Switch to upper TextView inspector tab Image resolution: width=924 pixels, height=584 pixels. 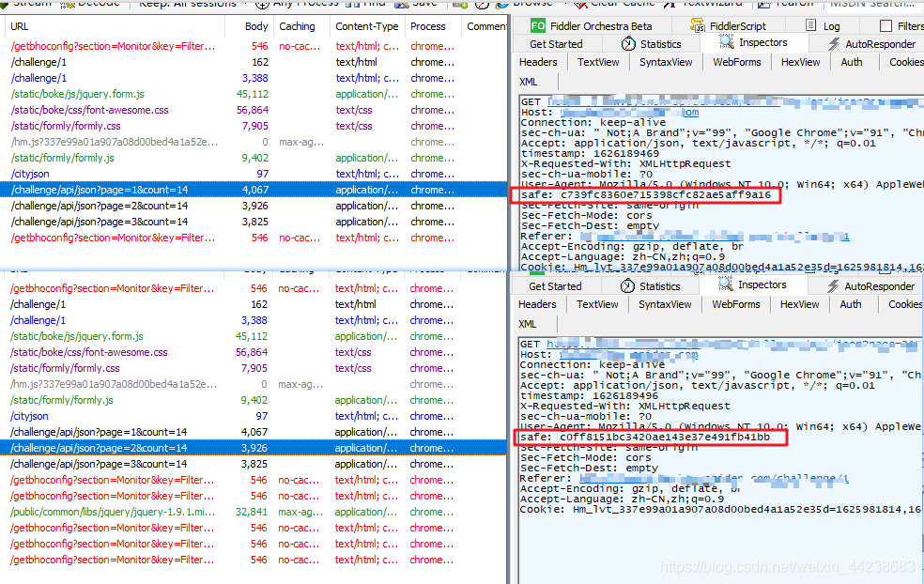(x=598, y=62)
